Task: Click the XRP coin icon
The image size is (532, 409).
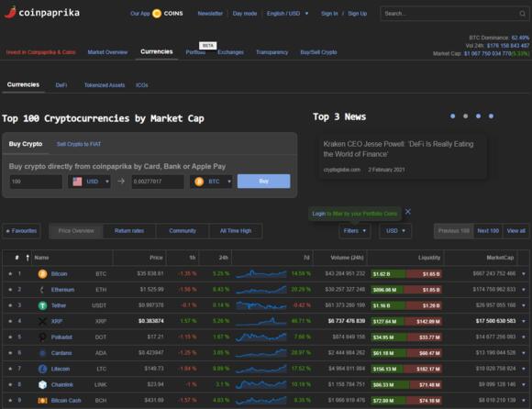Action: 42,321
